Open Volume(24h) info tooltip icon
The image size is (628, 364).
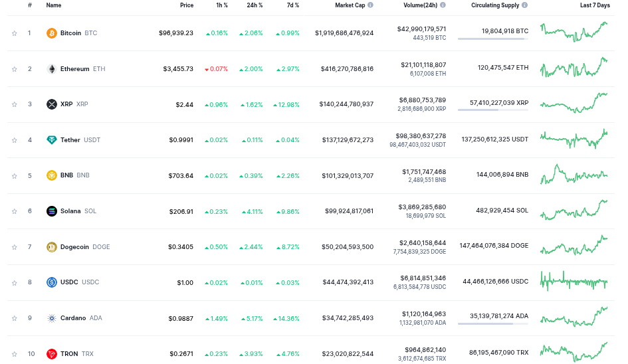443,5
